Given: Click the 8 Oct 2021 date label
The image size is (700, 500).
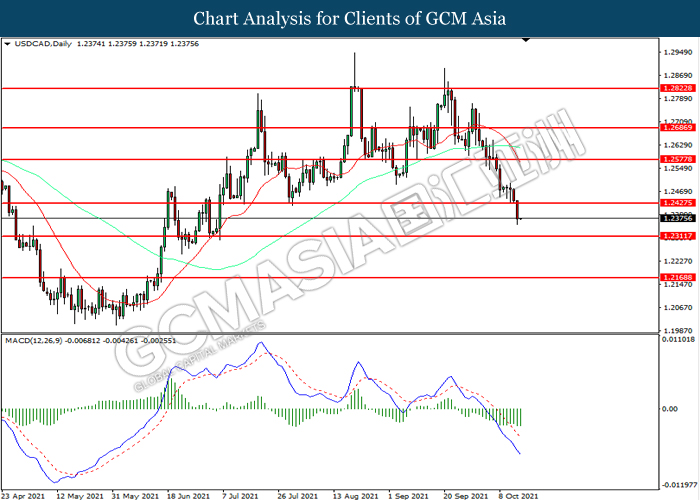Looking at the screenshot, I should (x=519, y=496).
